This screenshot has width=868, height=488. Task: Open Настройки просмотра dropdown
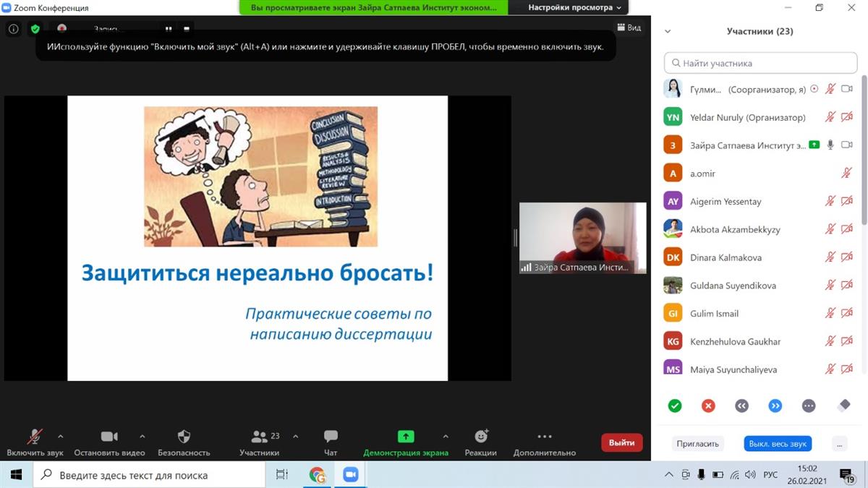point(574,7)
